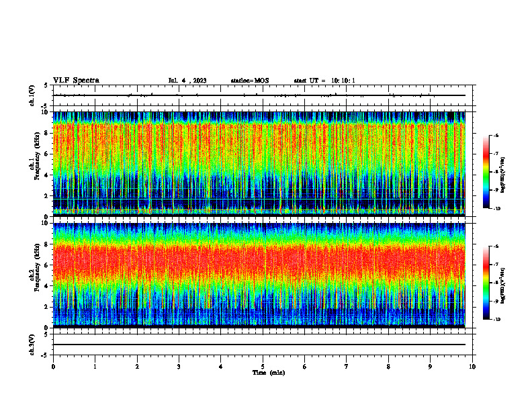Click the "Time (min)" axis label

(269, 373)
